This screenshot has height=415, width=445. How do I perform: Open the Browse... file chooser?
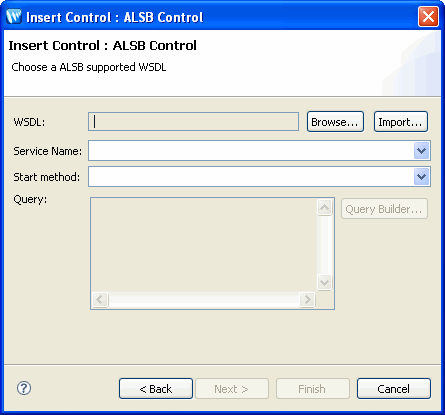coord(335,122)
